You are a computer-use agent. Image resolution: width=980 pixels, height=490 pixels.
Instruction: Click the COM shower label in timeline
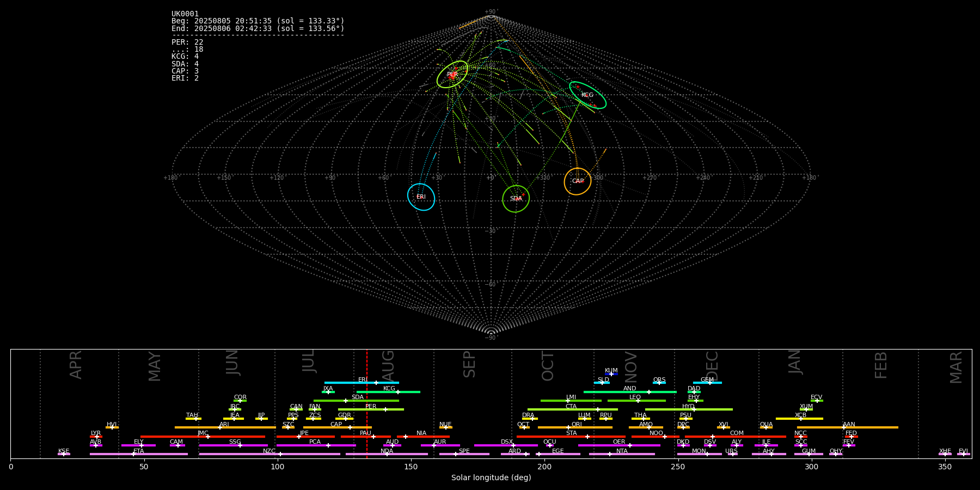737,433
